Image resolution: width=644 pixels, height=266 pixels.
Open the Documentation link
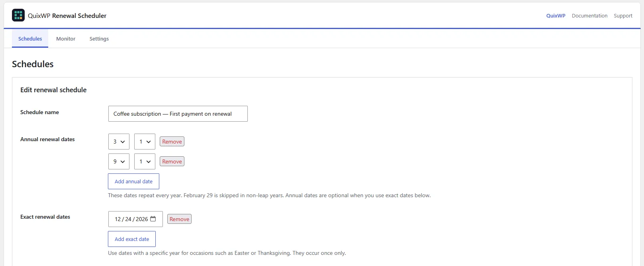tap(589, 16)
